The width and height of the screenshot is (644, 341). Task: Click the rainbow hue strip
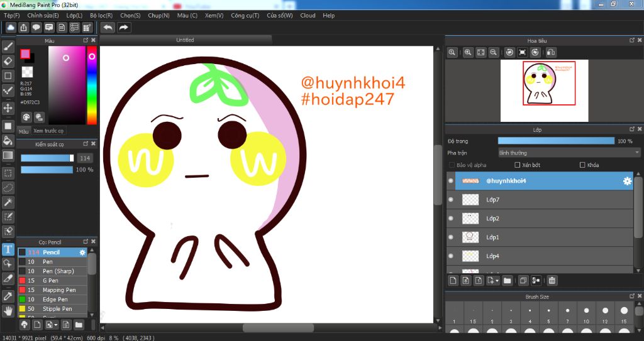[92, 85]
